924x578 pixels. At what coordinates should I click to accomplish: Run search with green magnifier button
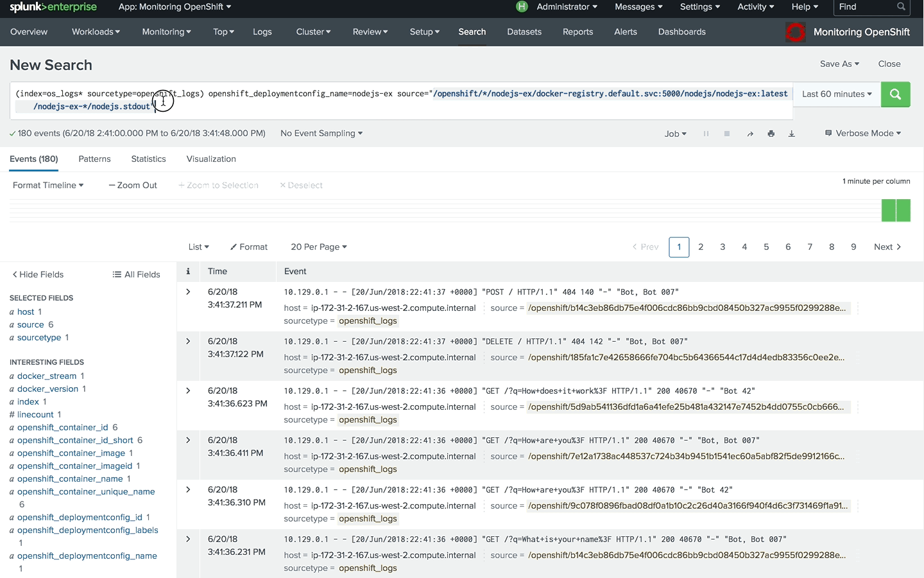pyautogui.click(x=895, y=94)
